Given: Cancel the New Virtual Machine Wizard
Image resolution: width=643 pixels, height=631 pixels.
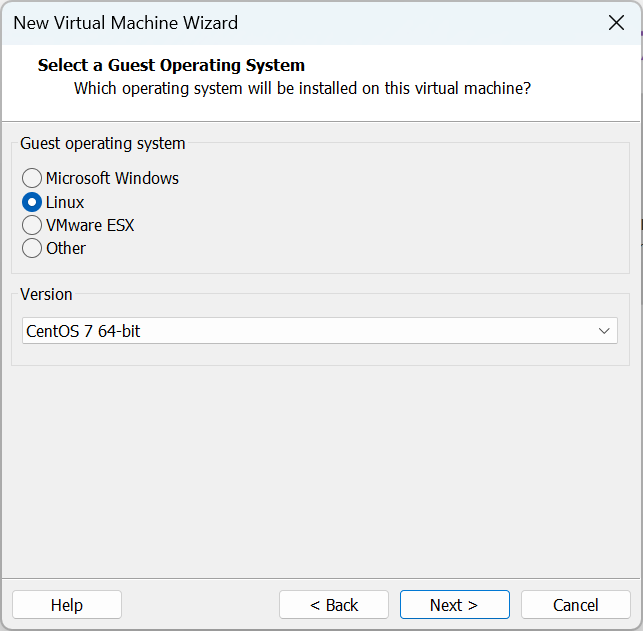Looking at the screenshot, I should click(x=576, y=605).
